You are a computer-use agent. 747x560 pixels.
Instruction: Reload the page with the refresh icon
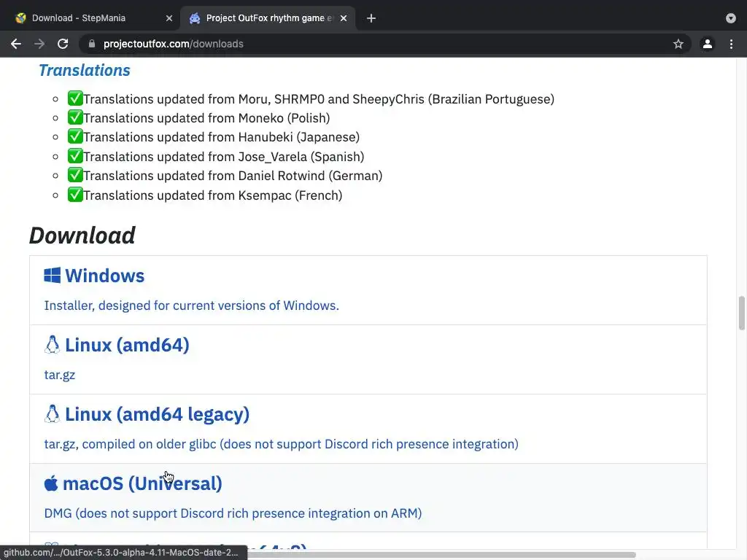[63, 44]
